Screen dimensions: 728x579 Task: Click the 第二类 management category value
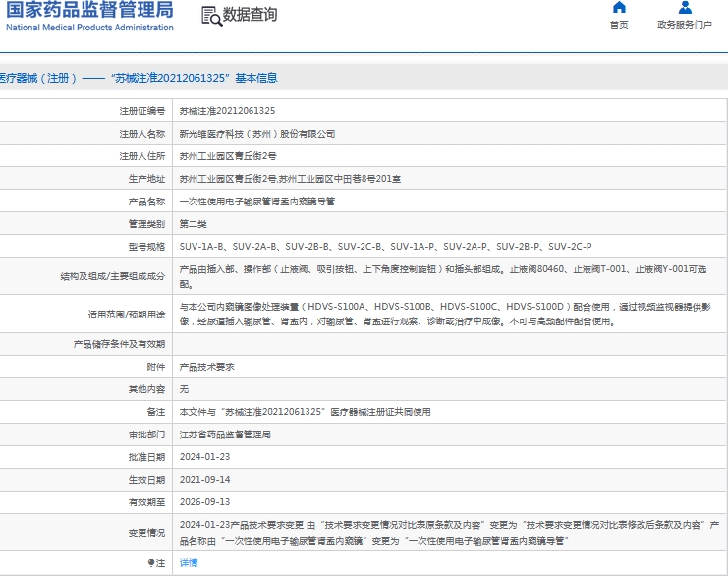[193, 224]
